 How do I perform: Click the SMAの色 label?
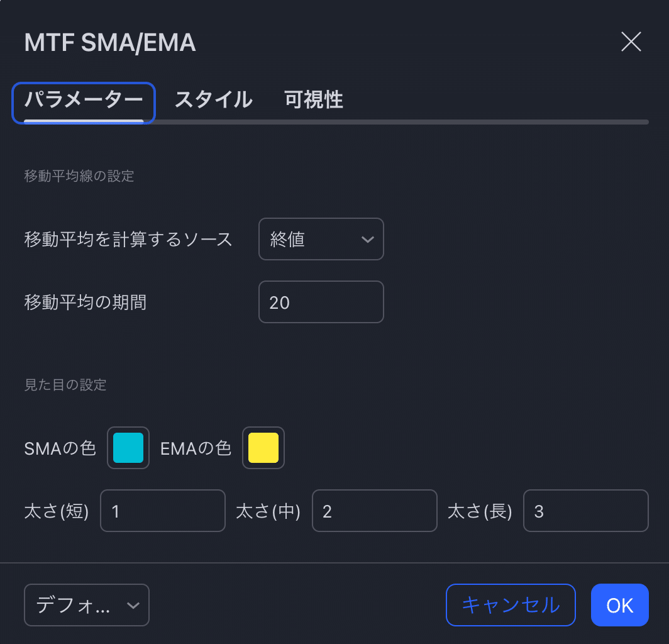pyautogui.click(x=60, y=448)
